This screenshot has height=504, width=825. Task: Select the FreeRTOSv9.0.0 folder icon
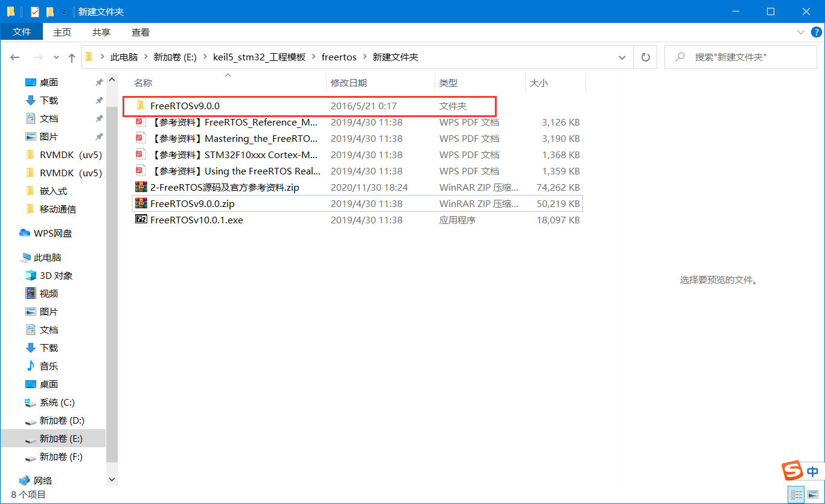coord(141,106)
